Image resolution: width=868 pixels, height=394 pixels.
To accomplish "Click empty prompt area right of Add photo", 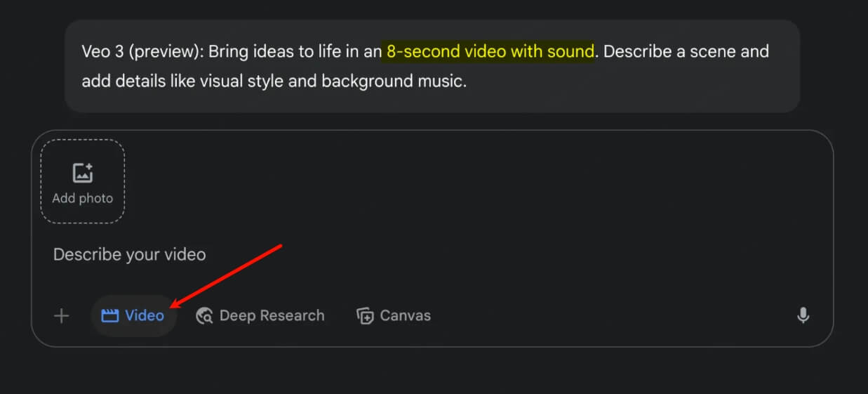I will pyautogui.click(x=456, y=181).
